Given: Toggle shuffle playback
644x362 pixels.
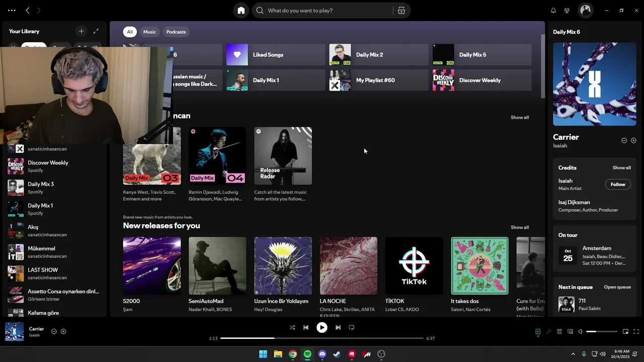Looking at the screenshot, I should pyautogui.click(x=292, y=327).
